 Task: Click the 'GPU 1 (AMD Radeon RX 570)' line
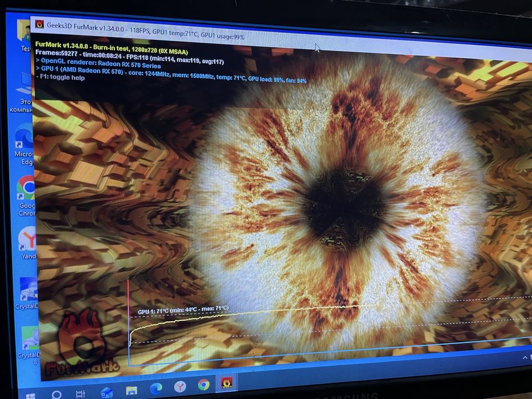click(x=171, y=75)
